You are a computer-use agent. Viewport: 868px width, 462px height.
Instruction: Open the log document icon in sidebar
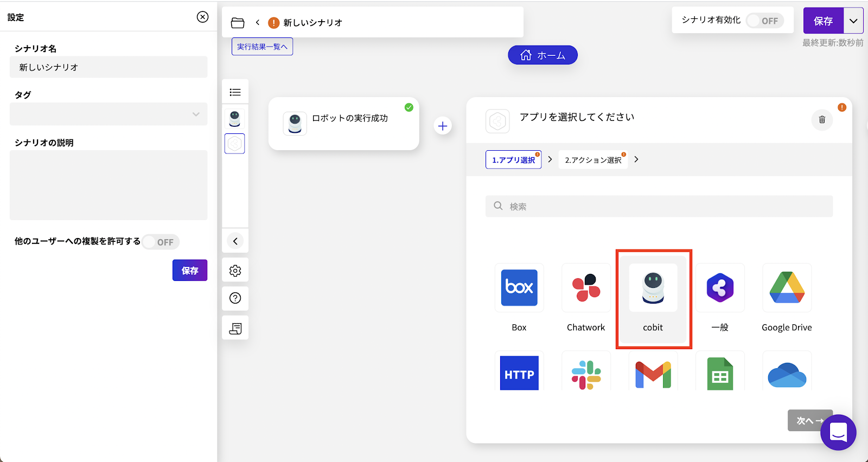click(x=235, y=328)
